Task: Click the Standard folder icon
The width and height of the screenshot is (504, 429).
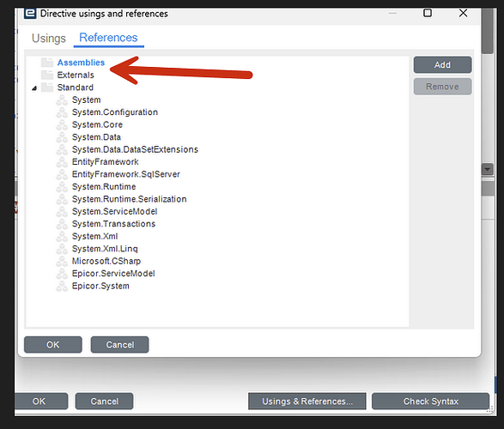Action: [47, 88]
